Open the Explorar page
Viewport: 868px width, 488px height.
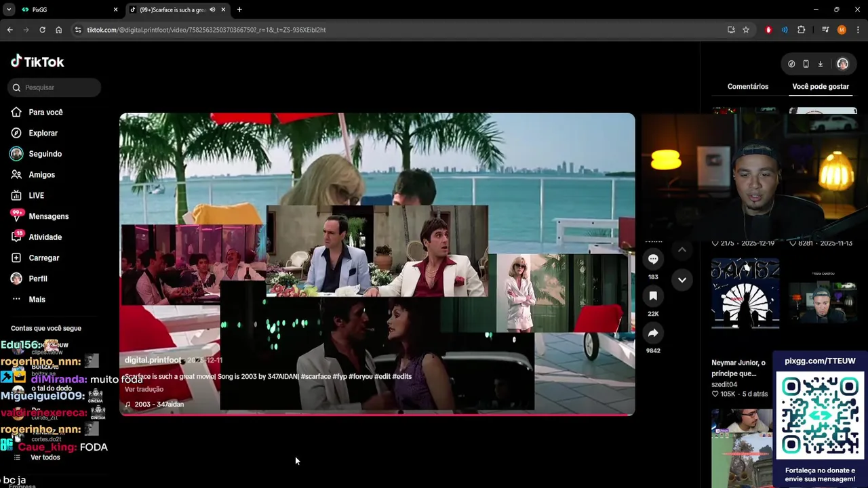point(43,134)
